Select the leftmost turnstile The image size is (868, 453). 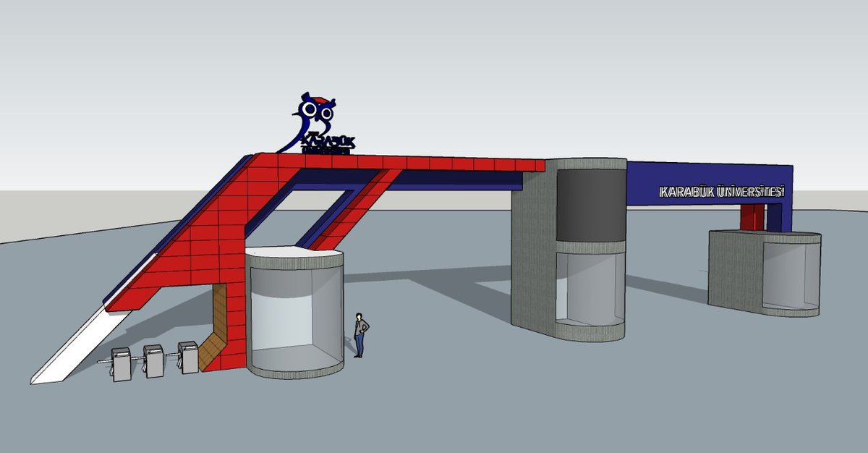pos(119,364)
